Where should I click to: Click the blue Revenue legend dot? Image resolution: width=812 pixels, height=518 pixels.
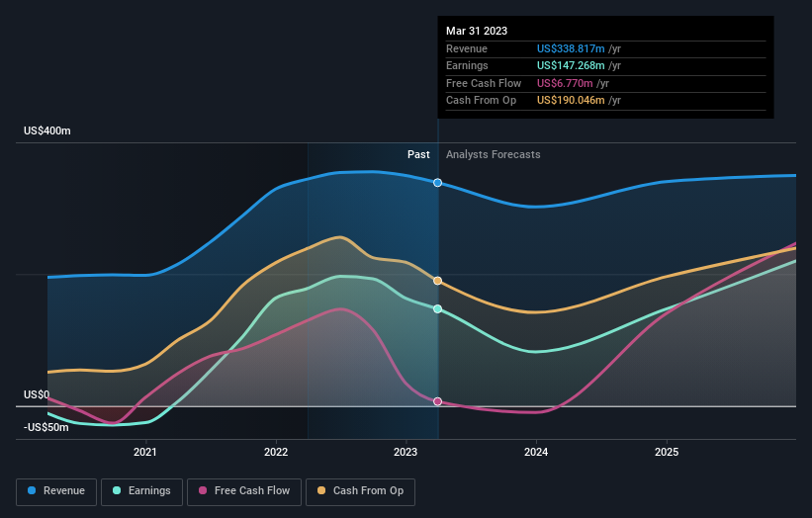point(32,490)
